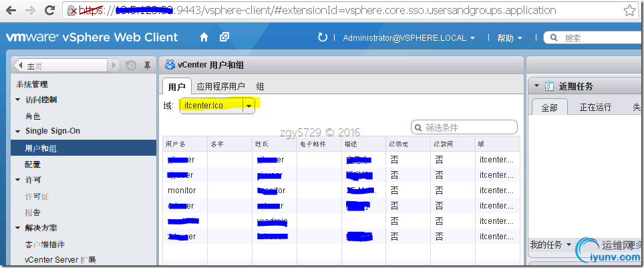Open 配置 under Single Sign-On
Screen dimensions: 644x268
pyautogui.click(x=33, y=164)
